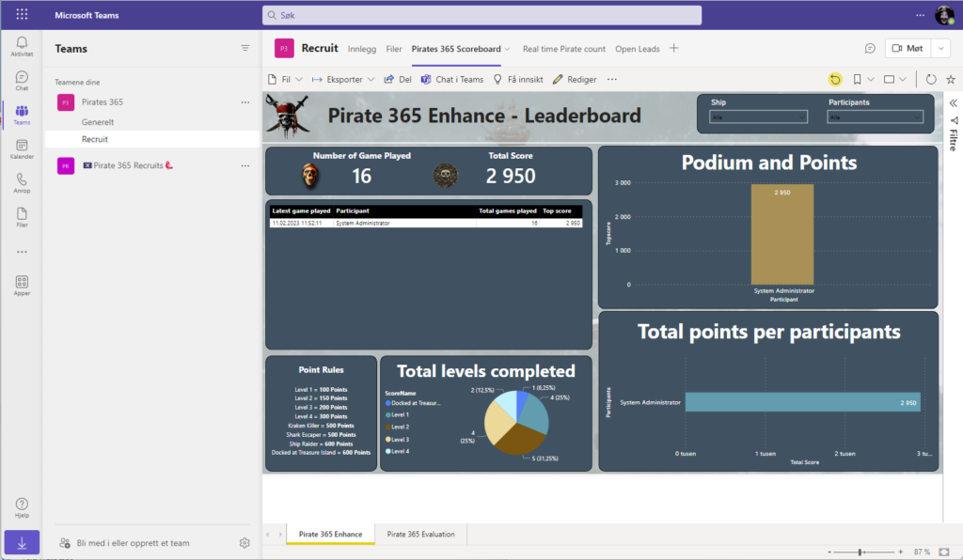This screenshot has width=963, height=560.
Task: Open the tab conversation chat icon
Action: pos(870,49)
